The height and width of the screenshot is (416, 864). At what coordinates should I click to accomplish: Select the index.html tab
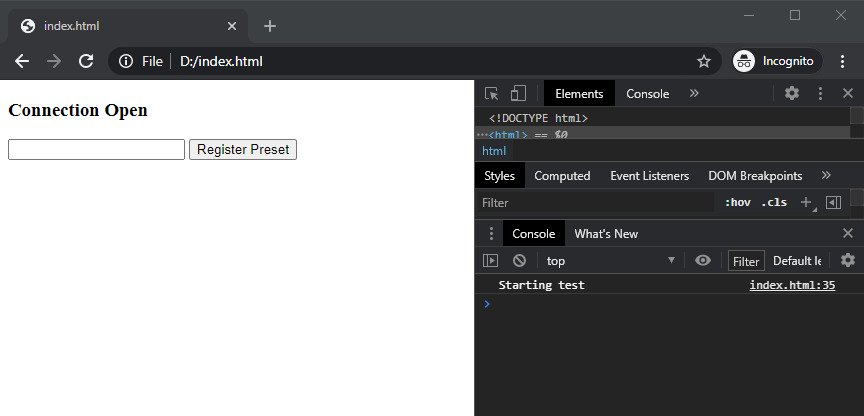pyautogui.click(x=127, y=26)
